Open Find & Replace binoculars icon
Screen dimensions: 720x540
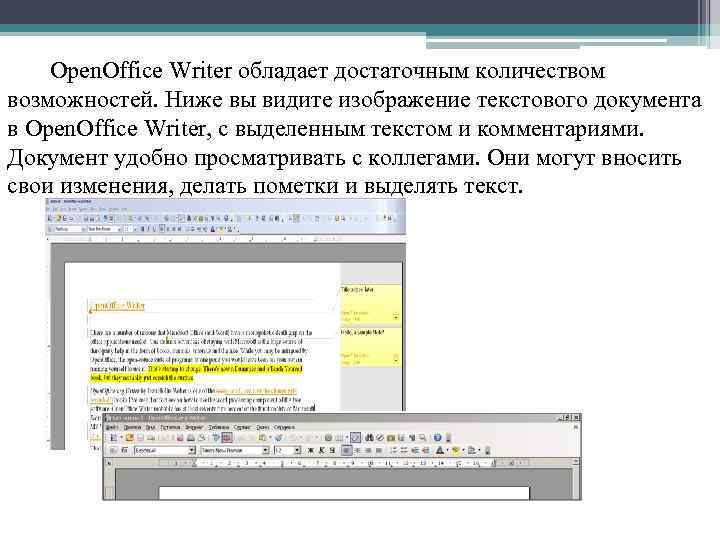pyautogui.click(x=369, y=438)
